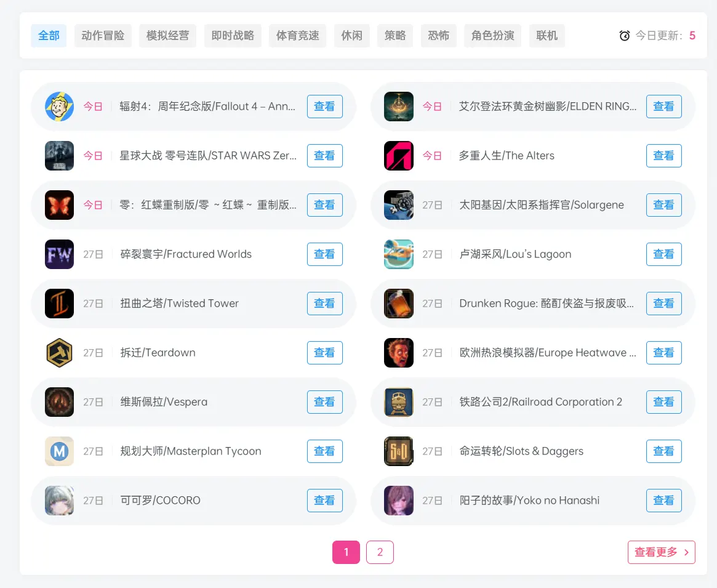The height and width of the screenshot is (588, 717).
Task: Open the 查看更多 link
Action: pos(662,552)
